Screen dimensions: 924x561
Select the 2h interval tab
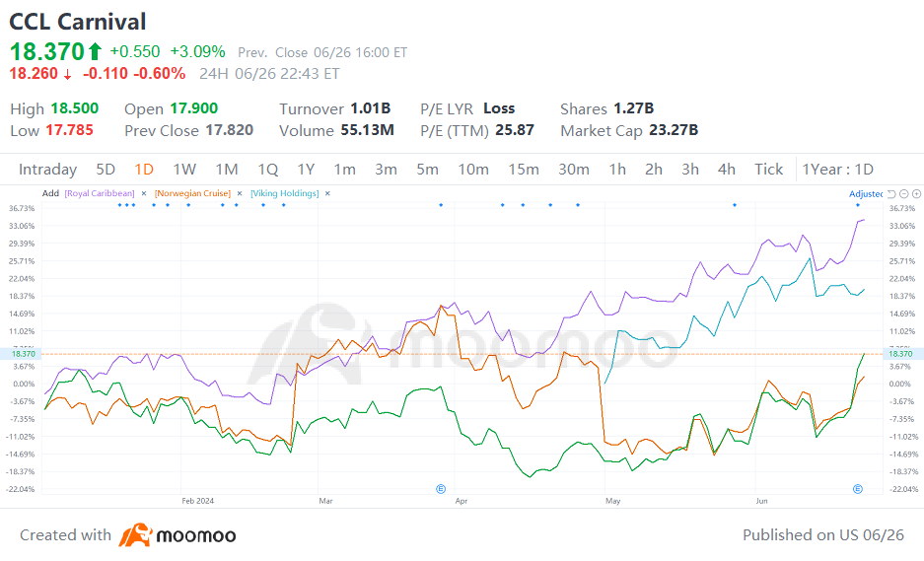(x=654, y=170)
